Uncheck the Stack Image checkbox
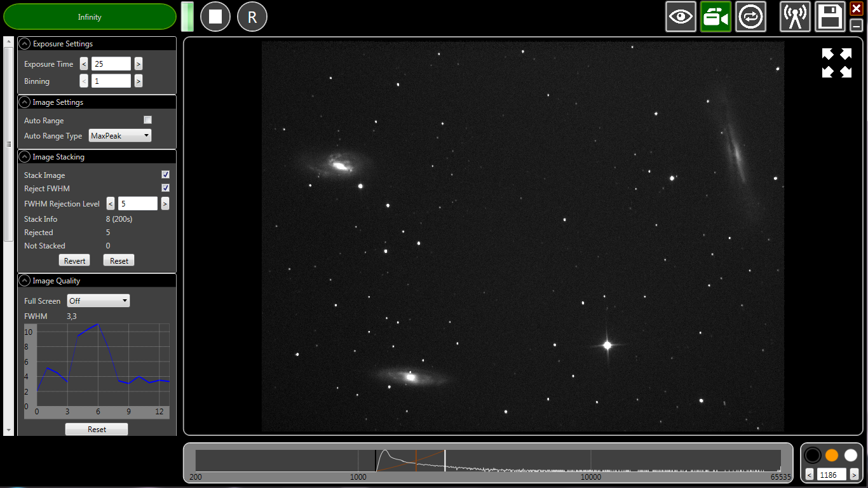The image size is (868, 488). point(166,175)
